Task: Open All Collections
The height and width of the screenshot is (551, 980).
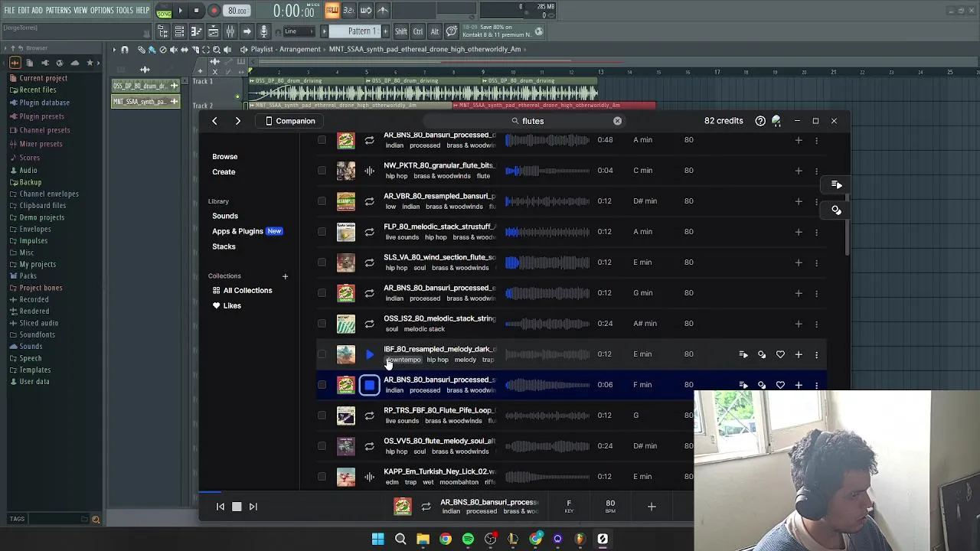Action: point(243,291)
